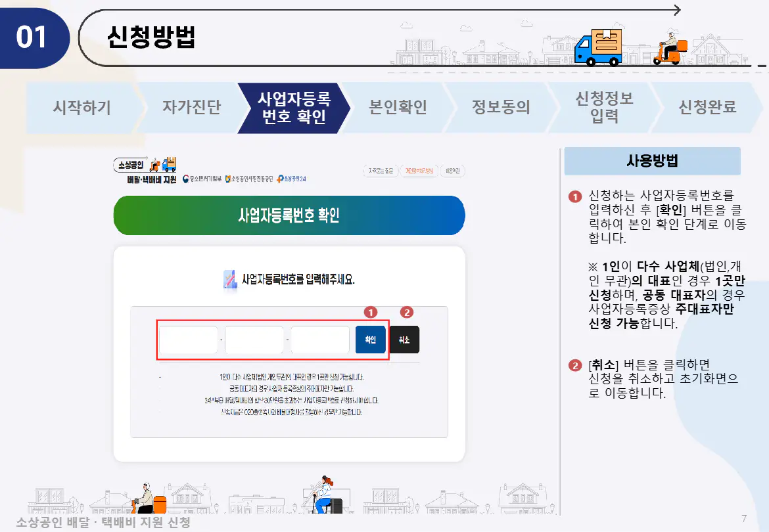Select the 사업자등록번호 확인 step tab
This screenshot has width=769, height=532.
[294, 108]
